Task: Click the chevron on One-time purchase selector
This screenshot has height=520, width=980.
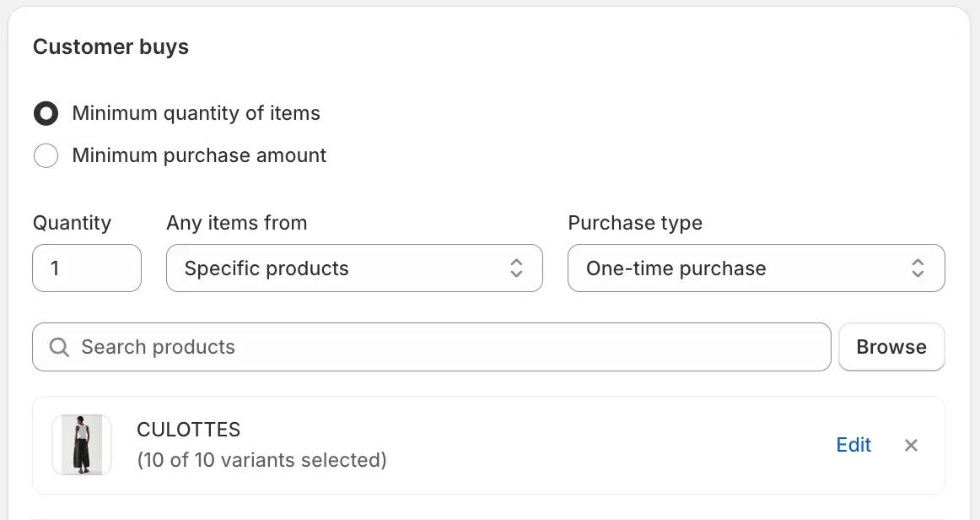Action: [918, 268]
